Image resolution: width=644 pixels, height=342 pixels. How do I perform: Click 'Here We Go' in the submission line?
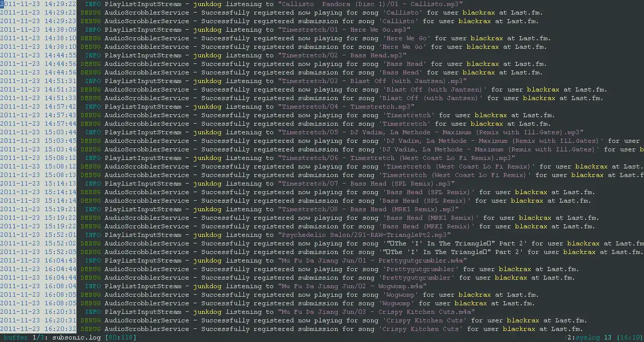coord(403,47)
